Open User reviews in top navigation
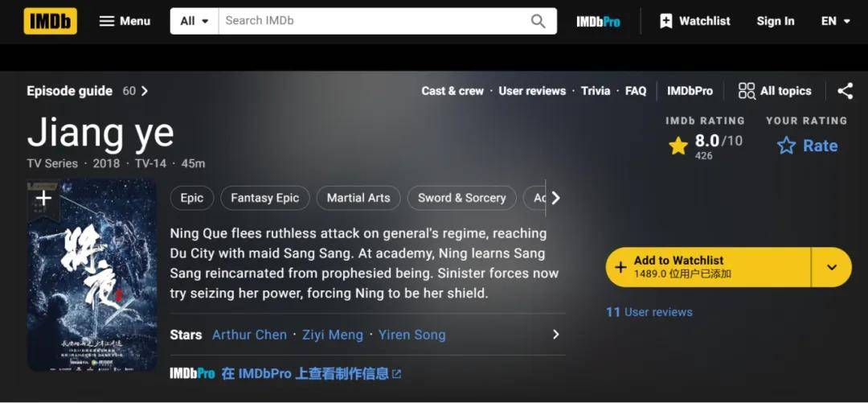Viewport: 868px width, 403px height. 532,91
